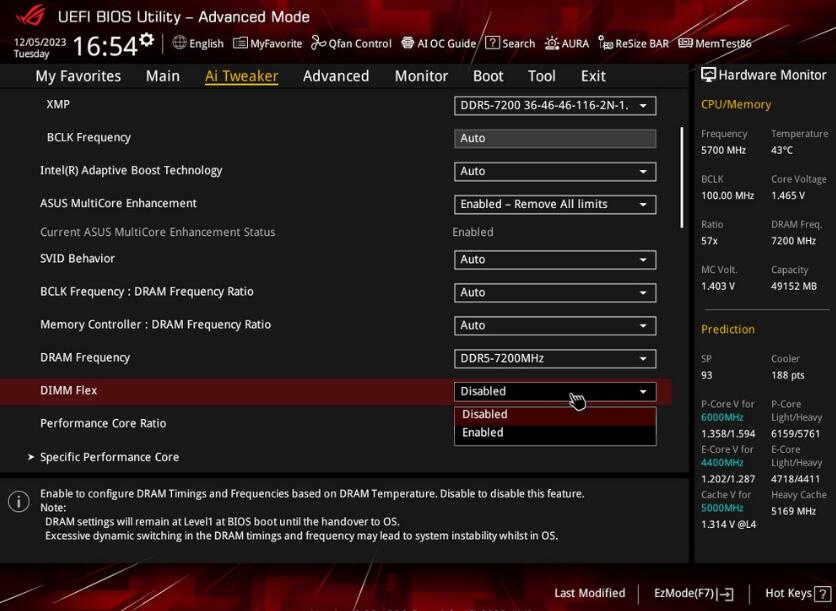Viewport: 836px width, 611px height.
Task: Click the ReSize BAR icon
Action: [x=606, y=43]
